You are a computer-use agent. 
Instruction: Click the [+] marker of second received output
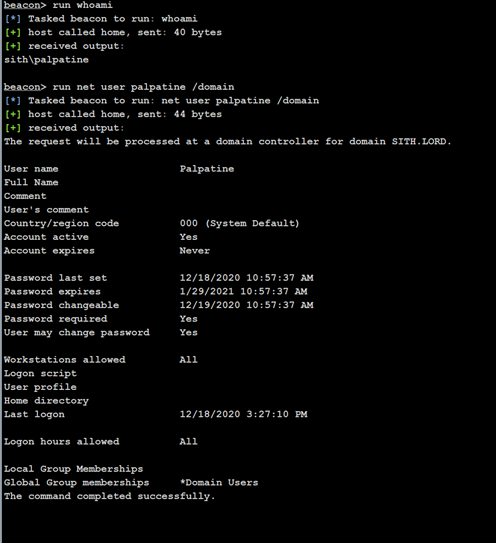(x=13, y=128)
